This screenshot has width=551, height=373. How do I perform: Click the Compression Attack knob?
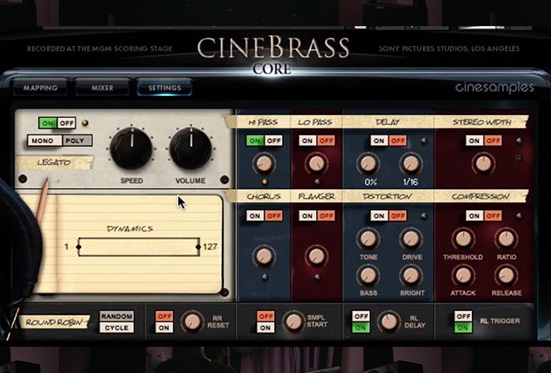click(463, 276)
